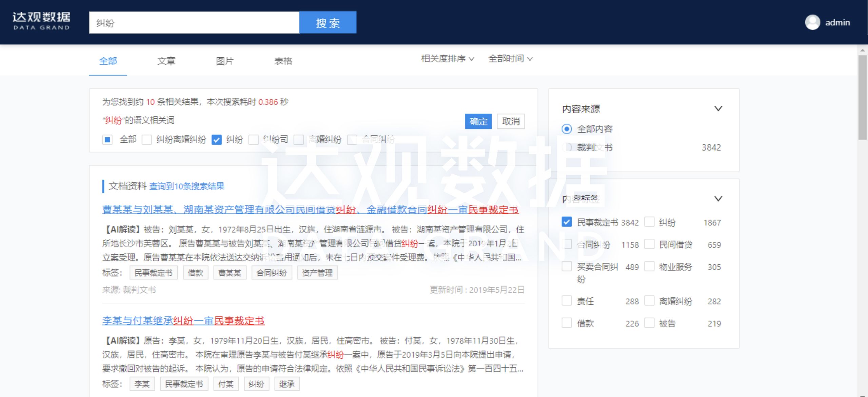Check the 被告 219 tag filter
868x397 pixels.
(x=649, y=323)
